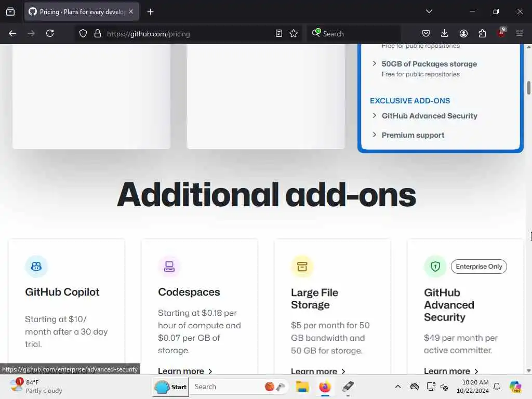Open the Firefox hamburger menu
Image resolution: width=532 pixels, height=399 pixels.
tap(520, 34)
